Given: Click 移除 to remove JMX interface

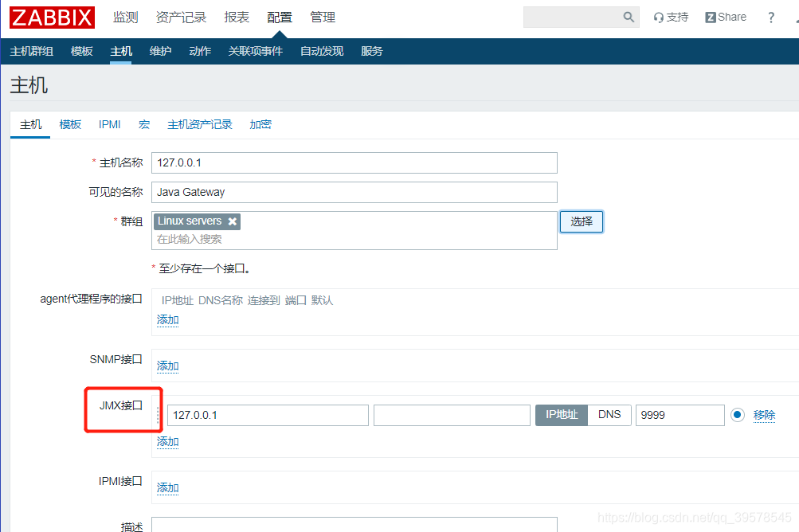Looking at the screenshot, I should point(765,415).
